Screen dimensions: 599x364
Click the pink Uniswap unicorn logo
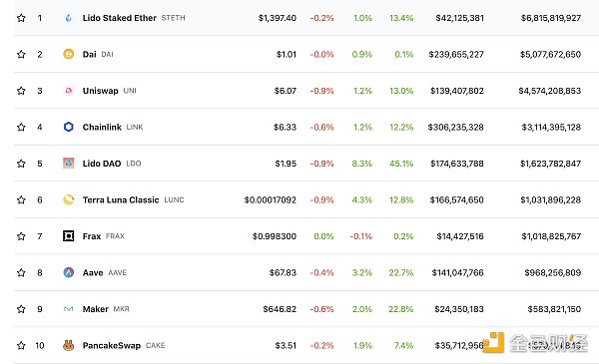[68, 91]
